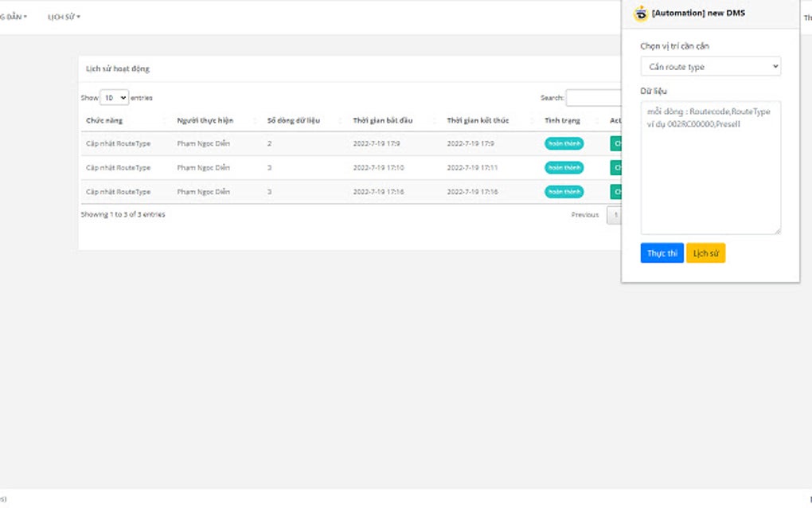Click the DMS extension logo icon

pos(639,14)
